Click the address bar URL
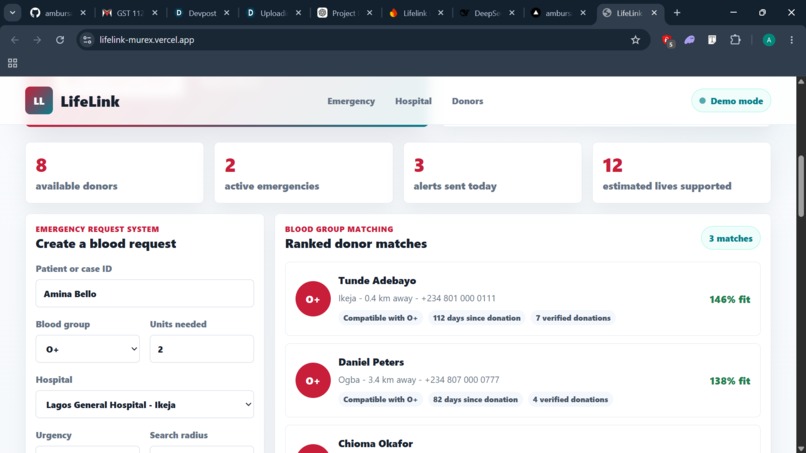Screen dimensions: 806x453 click(146, 40)
